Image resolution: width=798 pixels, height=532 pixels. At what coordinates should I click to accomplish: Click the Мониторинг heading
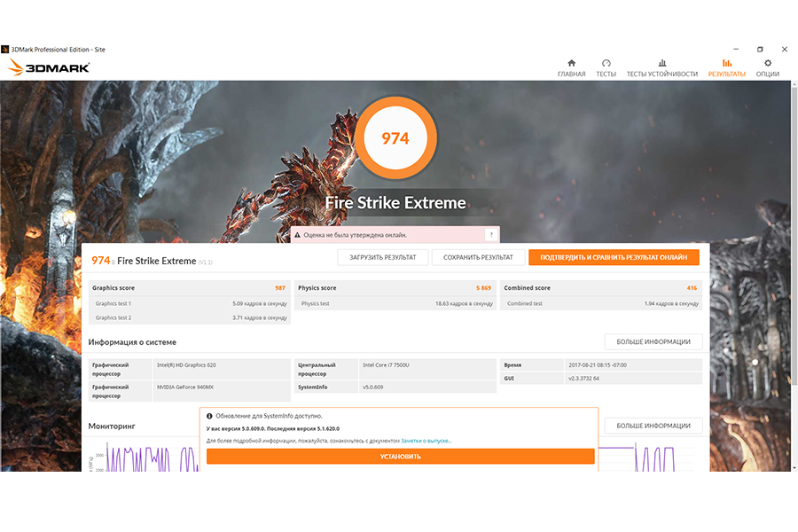[112, 426]
